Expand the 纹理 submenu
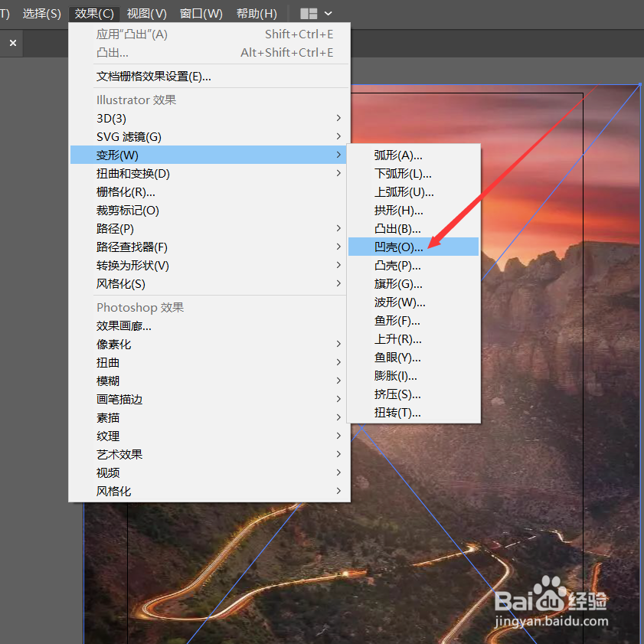The image size is (644, 644). coord(210,436)
